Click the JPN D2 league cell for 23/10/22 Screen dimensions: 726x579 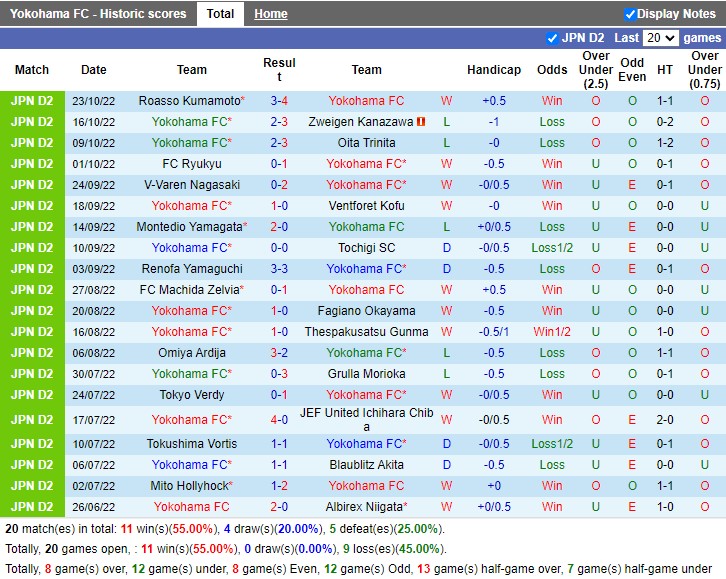(32, 101)
